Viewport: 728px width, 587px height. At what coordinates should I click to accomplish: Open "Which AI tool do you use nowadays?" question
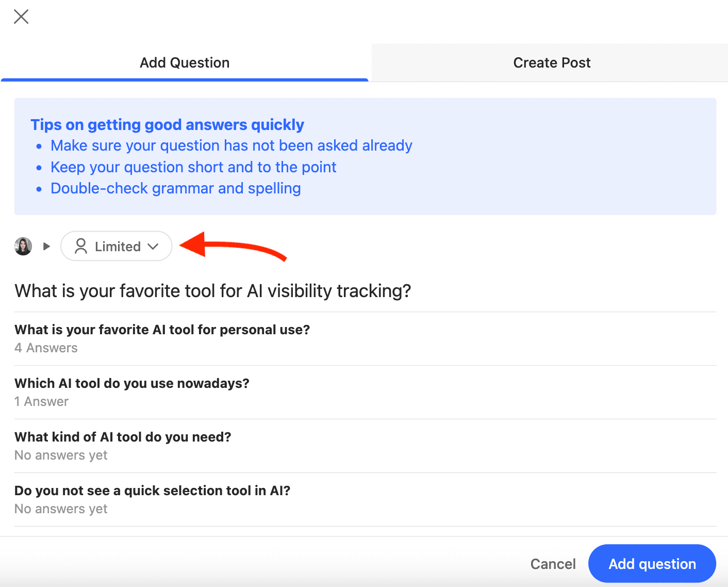coord(131,383)
